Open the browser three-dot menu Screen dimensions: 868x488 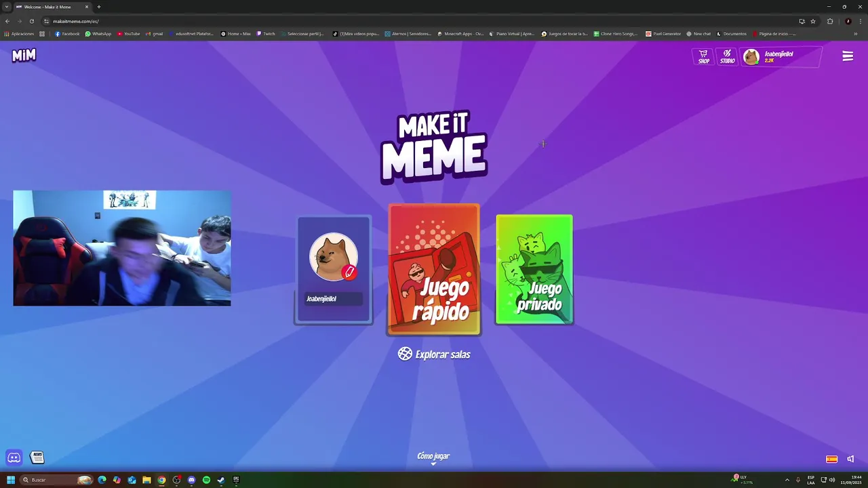coord(860,21)
